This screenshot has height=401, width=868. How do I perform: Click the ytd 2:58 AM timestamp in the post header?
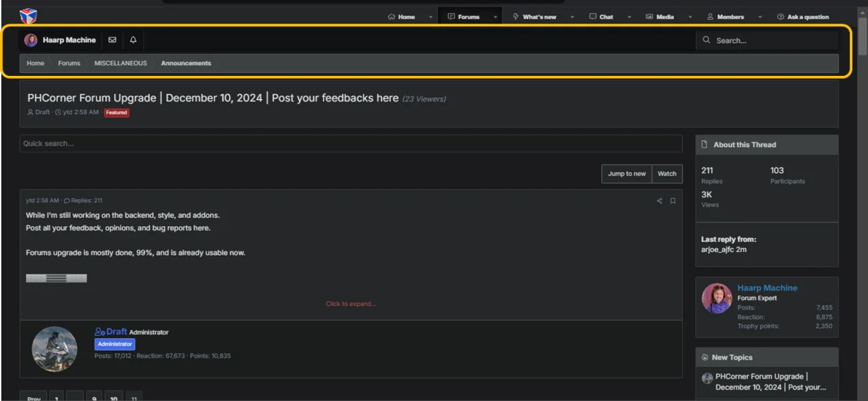coord(42,200)
